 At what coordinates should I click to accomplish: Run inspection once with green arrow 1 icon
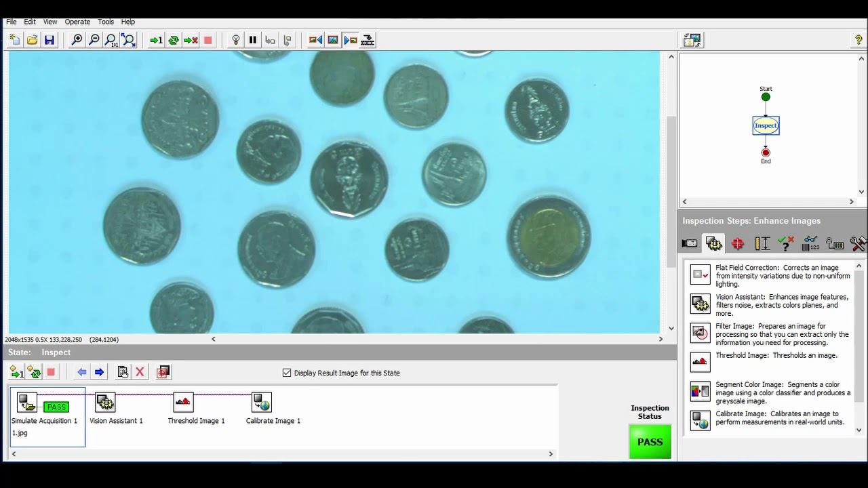[156, 40]
